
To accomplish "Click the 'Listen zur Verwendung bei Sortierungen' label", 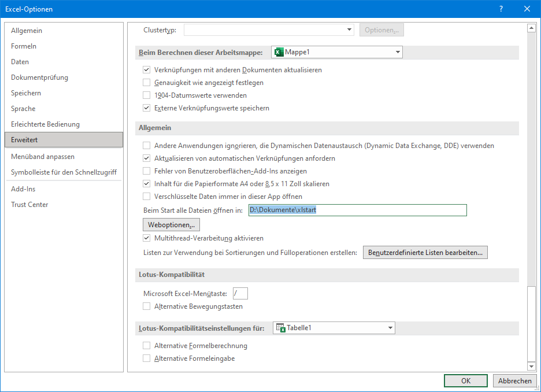I will coord(250,253).
